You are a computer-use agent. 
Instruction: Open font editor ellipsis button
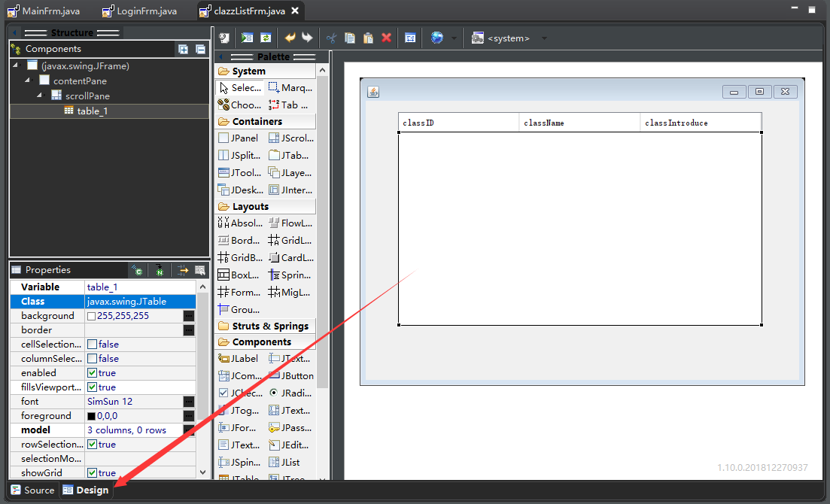[x=188, y=401]
